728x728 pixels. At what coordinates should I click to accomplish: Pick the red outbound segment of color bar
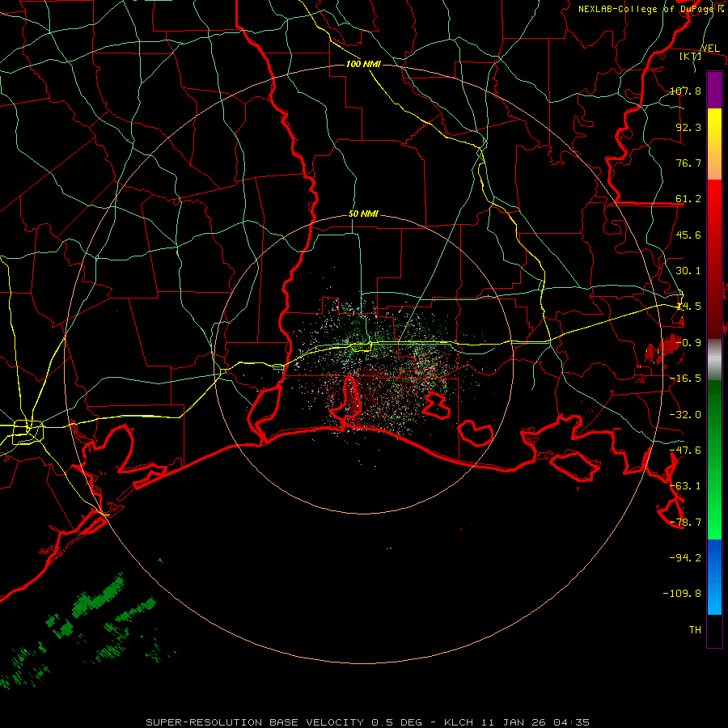click(x=714, y=259)
